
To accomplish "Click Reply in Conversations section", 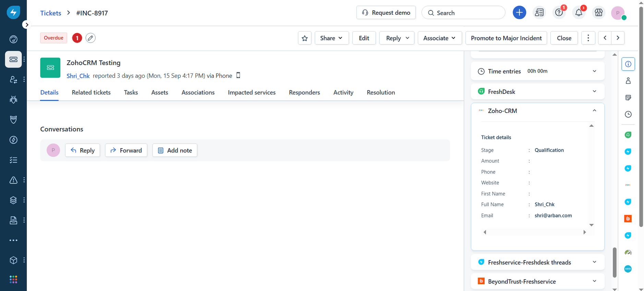I will click(83, 150).
